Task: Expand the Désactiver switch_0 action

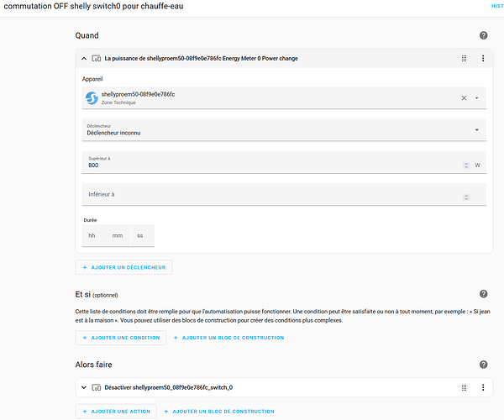Action: 84,387
